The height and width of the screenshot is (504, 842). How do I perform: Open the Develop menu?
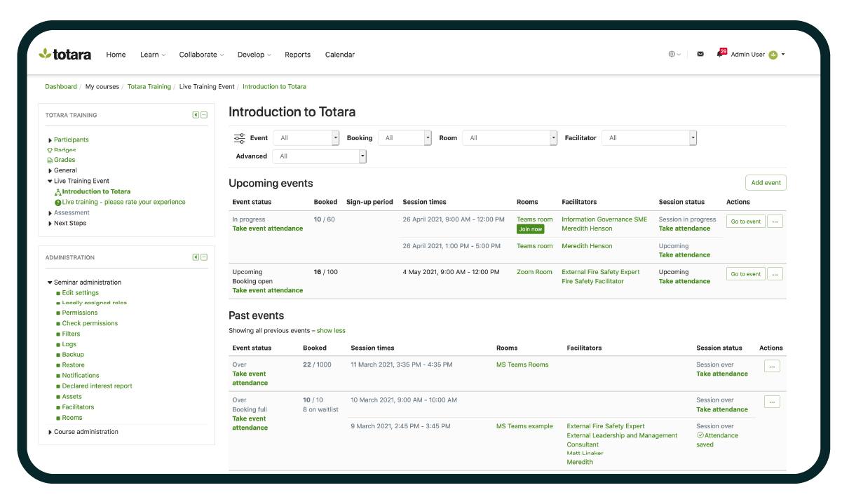point(254,55)
